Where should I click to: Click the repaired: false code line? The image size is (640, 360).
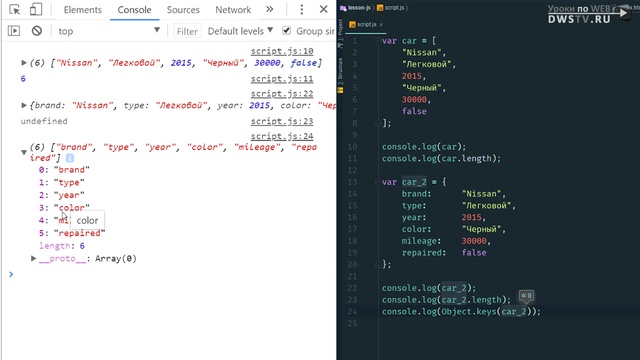(444, 253)
